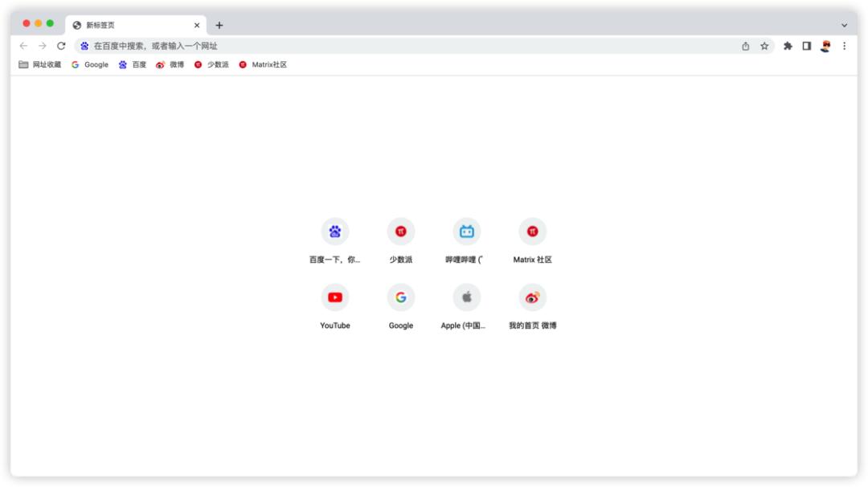The width and height of the screenshot is (868, 487).
Task: Maximize the Chrome window with green button
Action: 50,23
